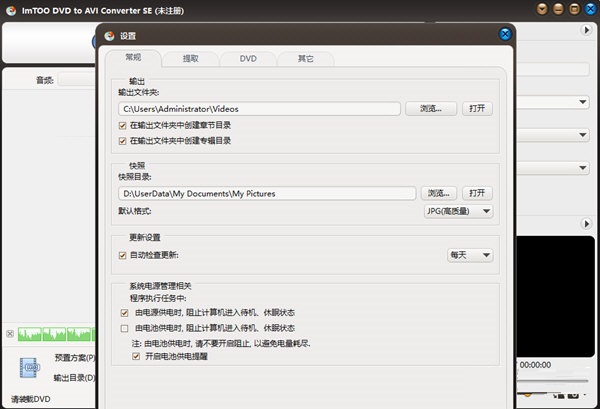Open the 每天 update frequency dropdown
Image resolution: width=600 pixels, height=409 pixels.
point(470,255)
